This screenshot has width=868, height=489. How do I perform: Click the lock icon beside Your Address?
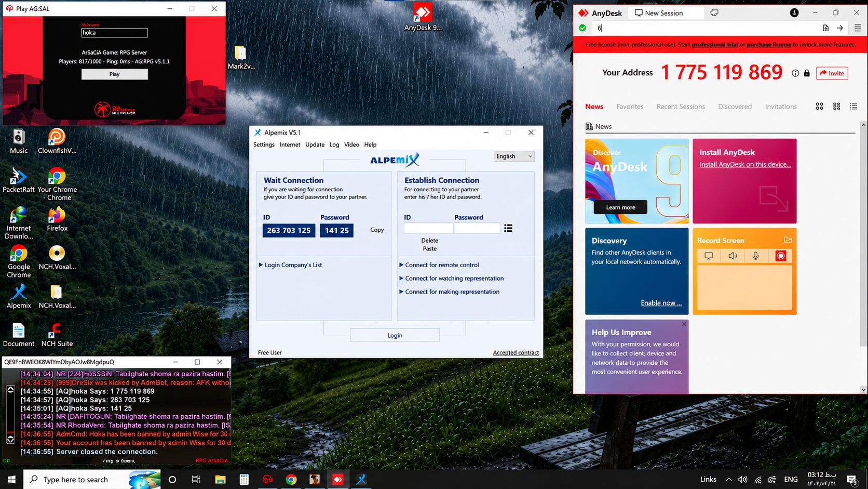[x=807, y=73]
